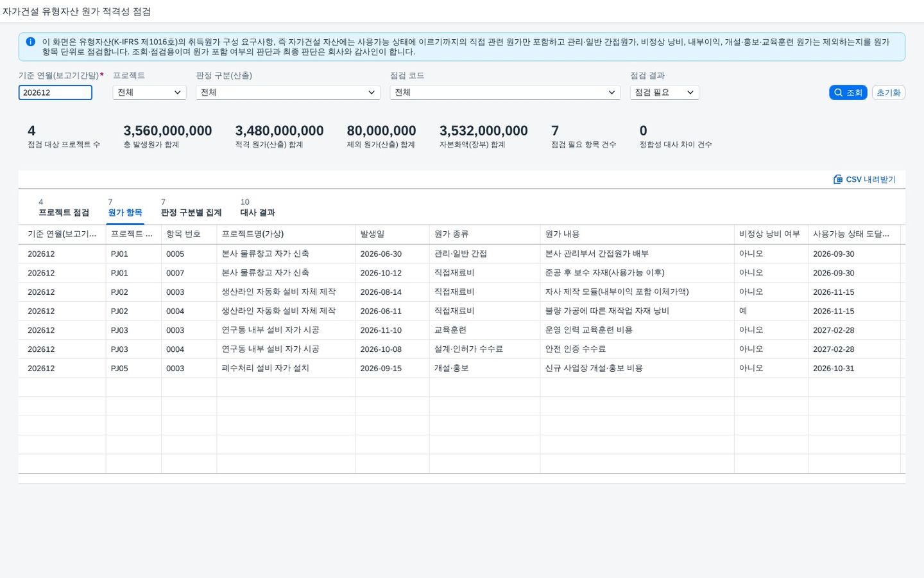Viewport: 924px width, 578px height.
Task: Click the CSV download icon
Action: coord(838,179)
